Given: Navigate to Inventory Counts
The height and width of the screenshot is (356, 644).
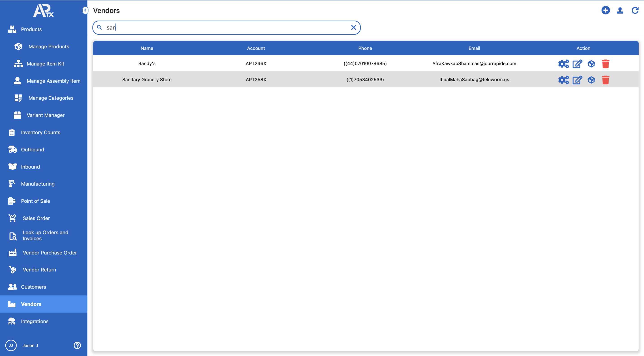Looking at the screenshot, I should coord(41,132).
